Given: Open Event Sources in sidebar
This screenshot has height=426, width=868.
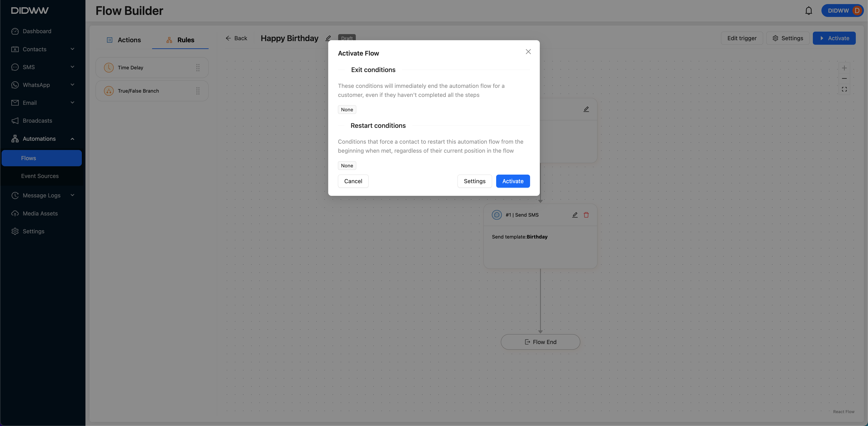Looking at the screenshot, I should [40, 176].
